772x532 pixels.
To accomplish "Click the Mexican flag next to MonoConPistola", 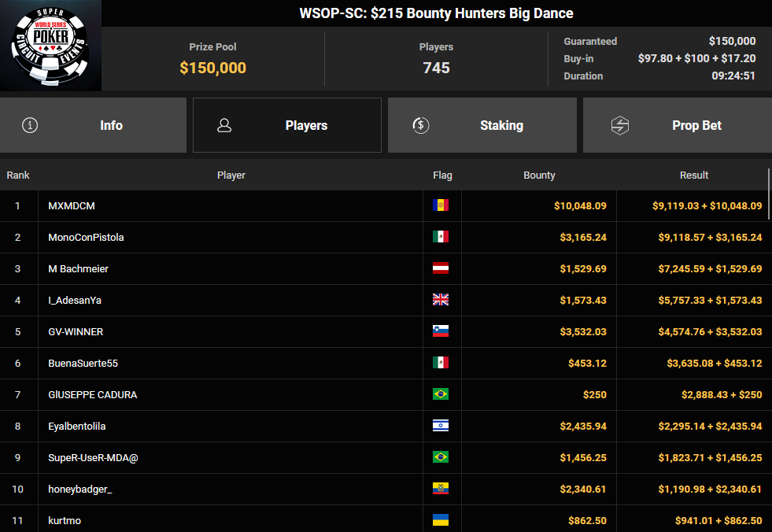I will [x=441, y=238].
